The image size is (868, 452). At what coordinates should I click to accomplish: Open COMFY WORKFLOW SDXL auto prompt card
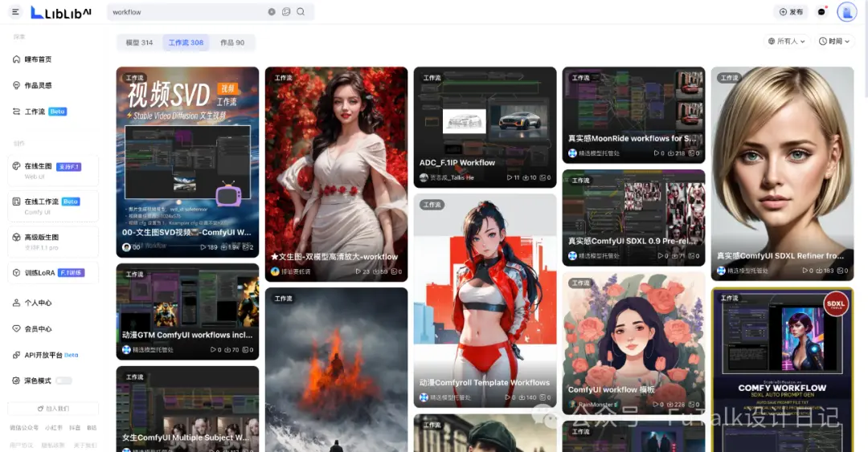782,369
